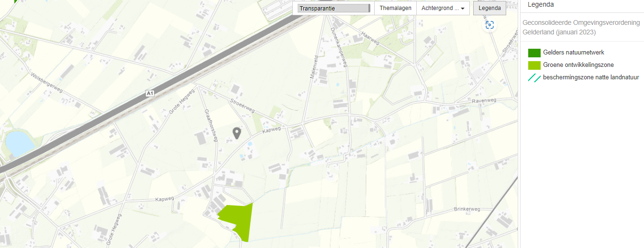The width and height of the screenshot is (644, 248).
Task: Adjust the Transparantie slider bar
Action: [333, 8]
